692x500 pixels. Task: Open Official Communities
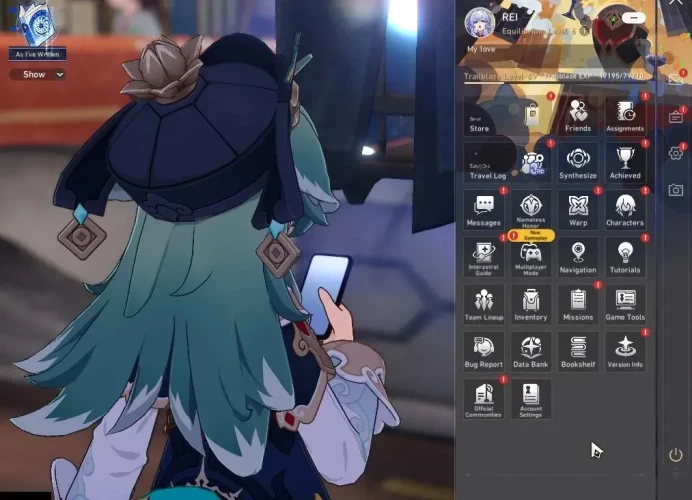[484, 399]
